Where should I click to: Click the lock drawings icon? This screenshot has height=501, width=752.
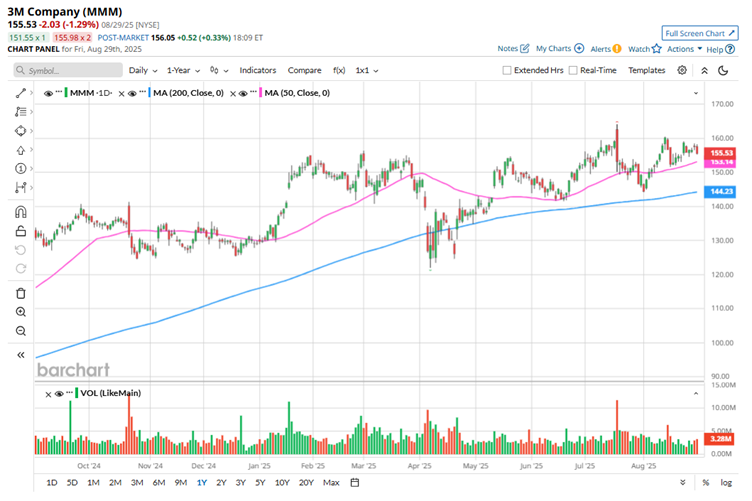[21, 231]
